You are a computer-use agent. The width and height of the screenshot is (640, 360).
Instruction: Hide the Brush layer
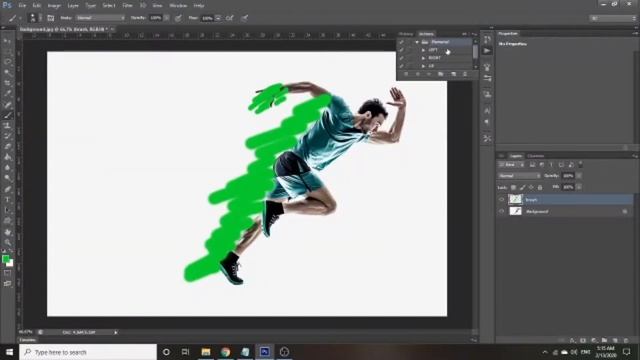[502, 200]
